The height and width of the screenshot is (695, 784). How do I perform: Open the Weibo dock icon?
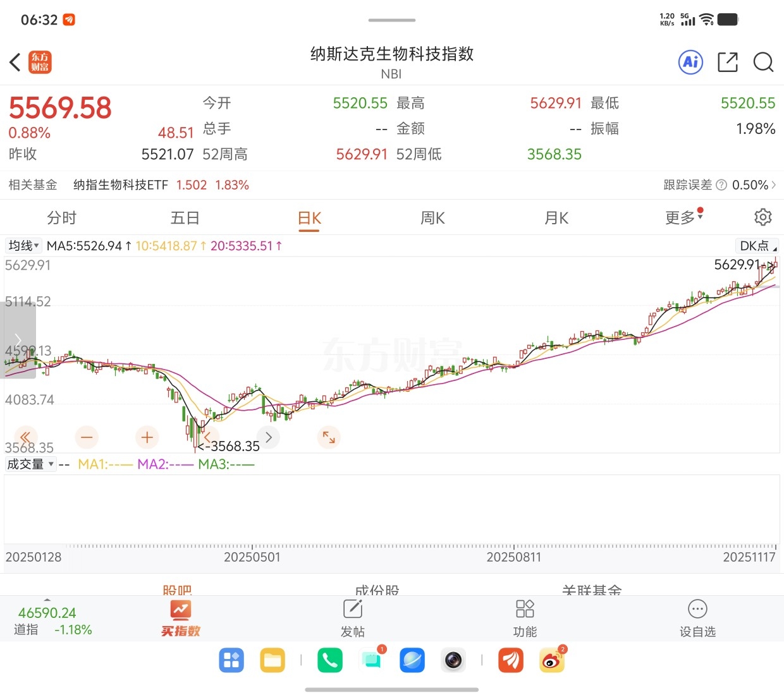click(552, 660)
